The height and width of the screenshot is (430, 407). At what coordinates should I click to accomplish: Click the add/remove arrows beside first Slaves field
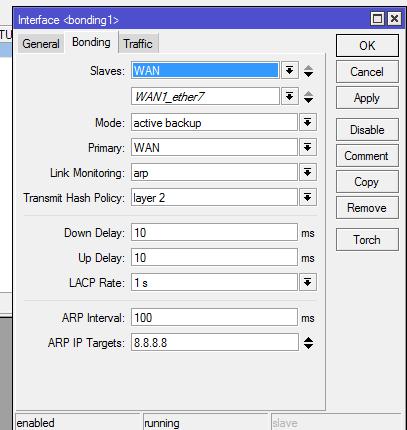[309, 71]
